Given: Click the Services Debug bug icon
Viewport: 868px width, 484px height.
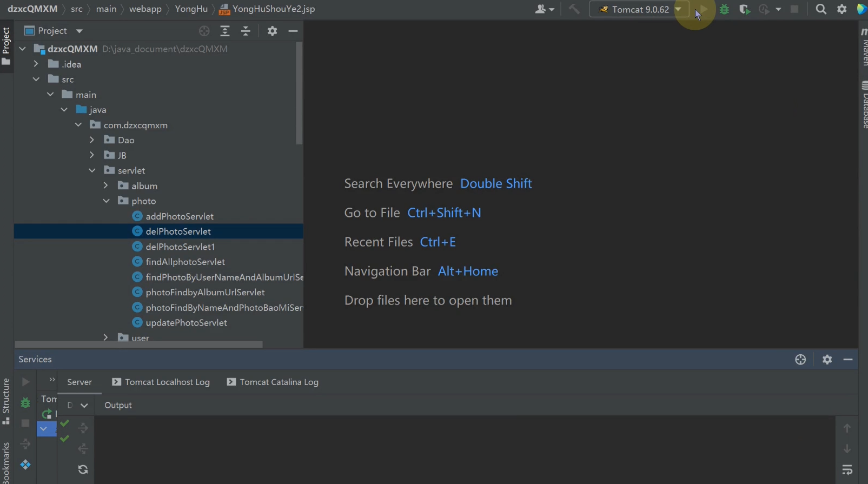Looking at the screenshot, I should click(x=25, y=402).
